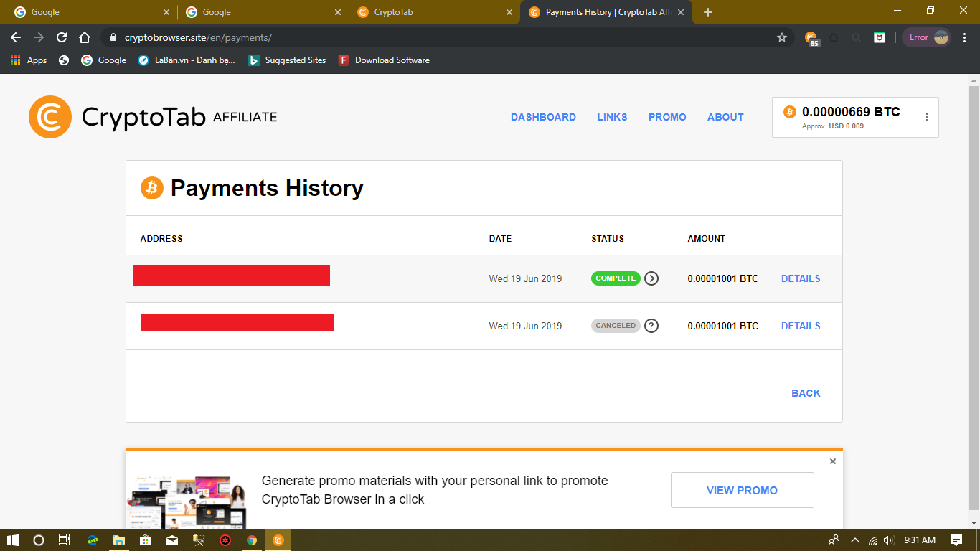The image size is (980, 551).
Task: Open a new browser tab
Action: point(708,12)
